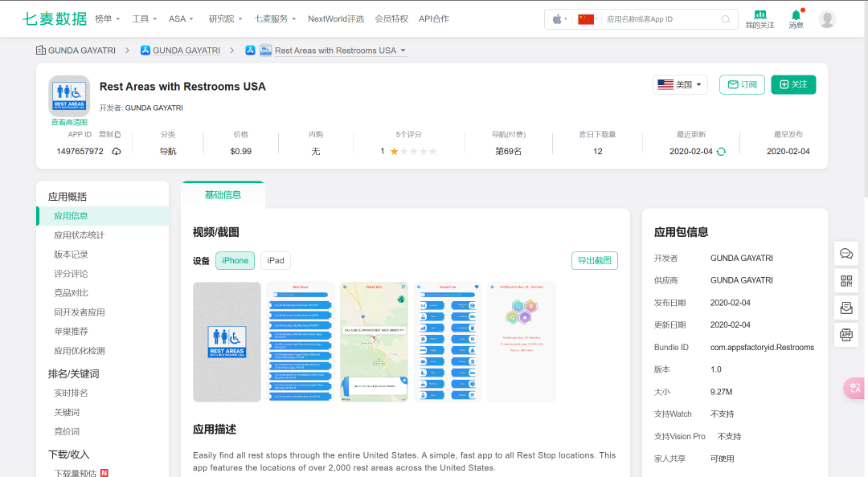This screenshot has width=868, height=477.
Task: Click the 导出截图 export button
Action: click(x=595, y=261)
